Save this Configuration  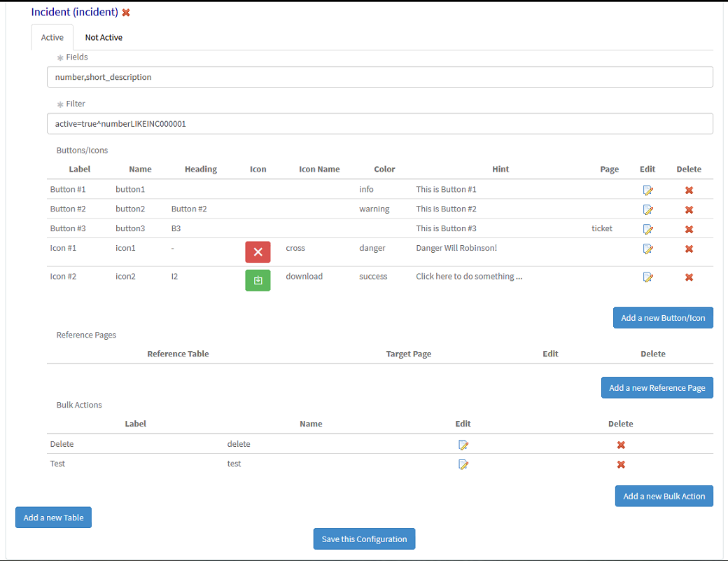click(364, 539)
